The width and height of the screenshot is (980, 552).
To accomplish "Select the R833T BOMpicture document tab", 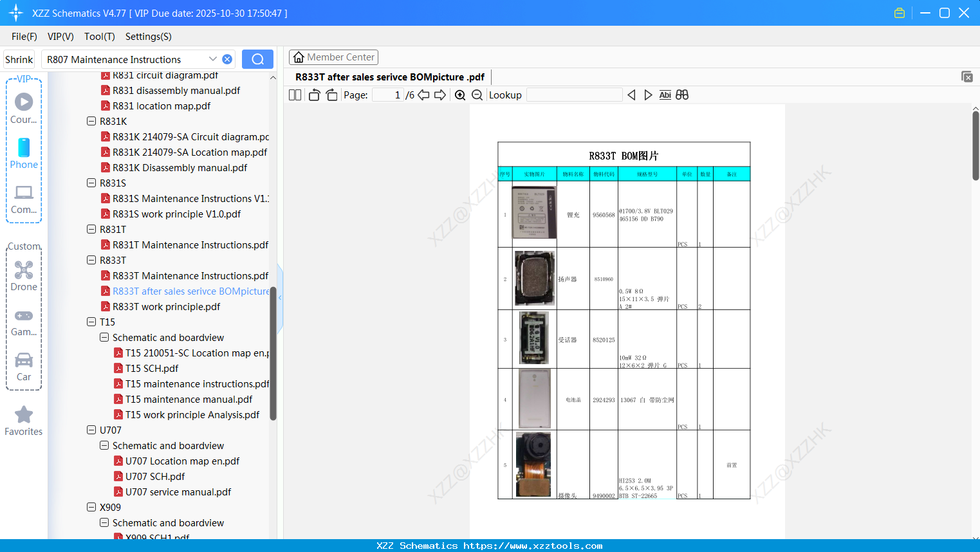I will [390, 77].
